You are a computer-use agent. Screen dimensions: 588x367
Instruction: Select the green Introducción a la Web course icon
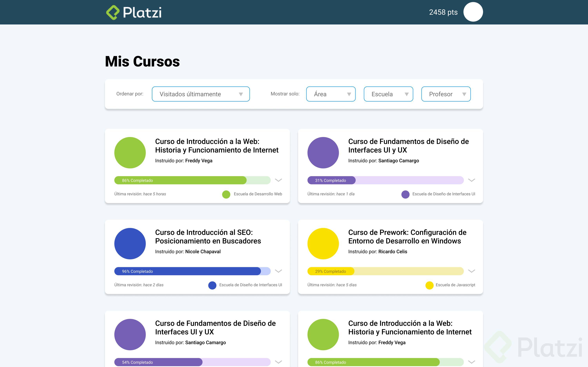(130, 152)
